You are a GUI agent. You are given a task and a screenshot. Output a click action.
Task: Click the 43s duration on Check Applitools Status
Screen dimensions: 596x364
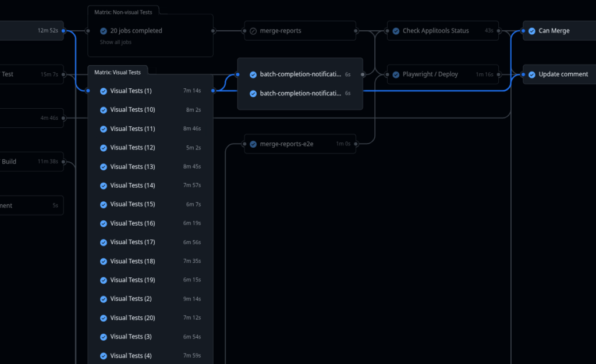click(x=489, y=31)
